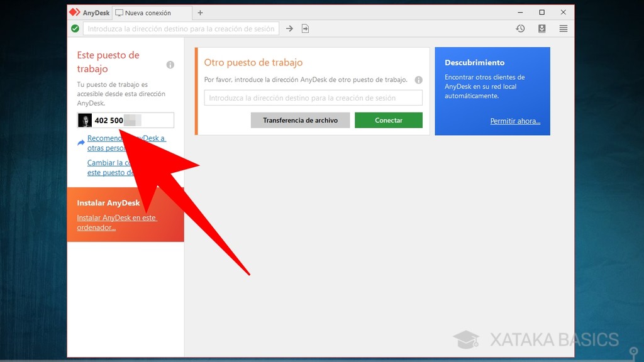This screenshot has width=644, height=362.
Task: Click the Descubrimiento heading text
Action: [x=474, y=62]
